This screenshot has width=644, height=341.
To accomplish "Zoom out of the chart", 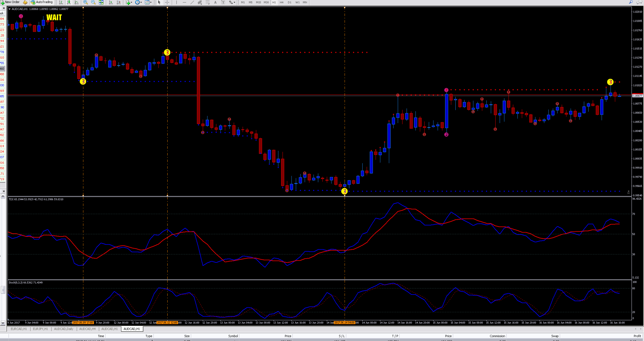I will (93, 2).
